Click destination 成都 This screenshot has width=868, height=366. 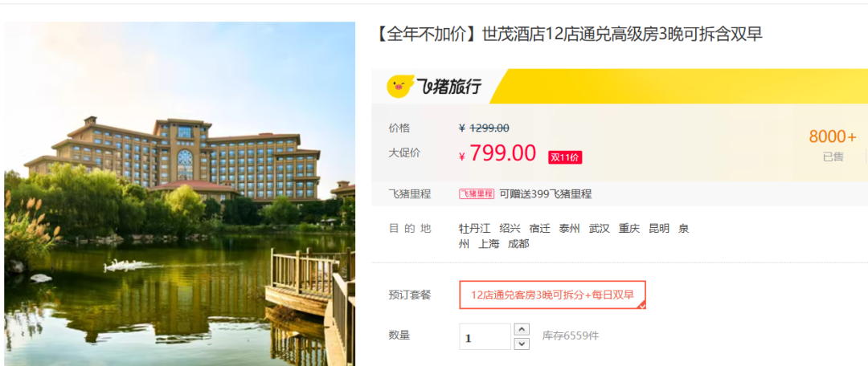[x=518, y=244]
